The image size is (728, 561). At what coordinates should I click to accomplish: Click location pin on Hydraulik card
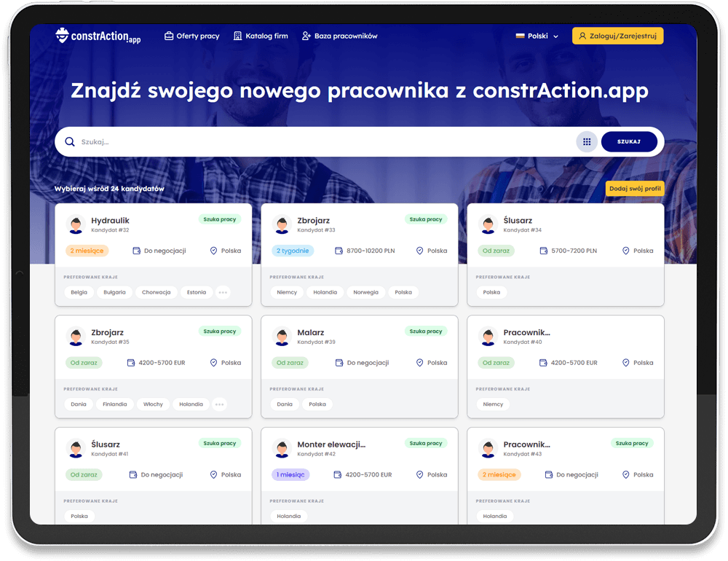[x=213, y=251]
